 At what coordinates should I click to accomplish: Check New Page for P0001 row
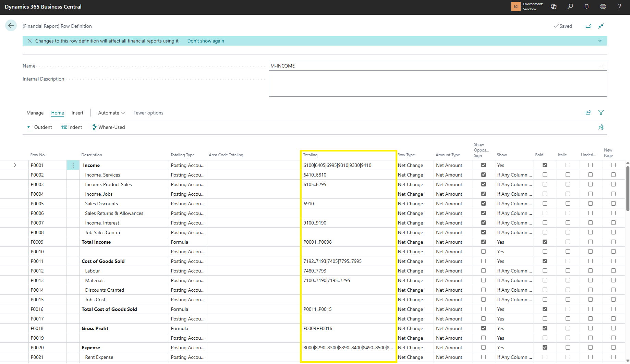(613, 165)
